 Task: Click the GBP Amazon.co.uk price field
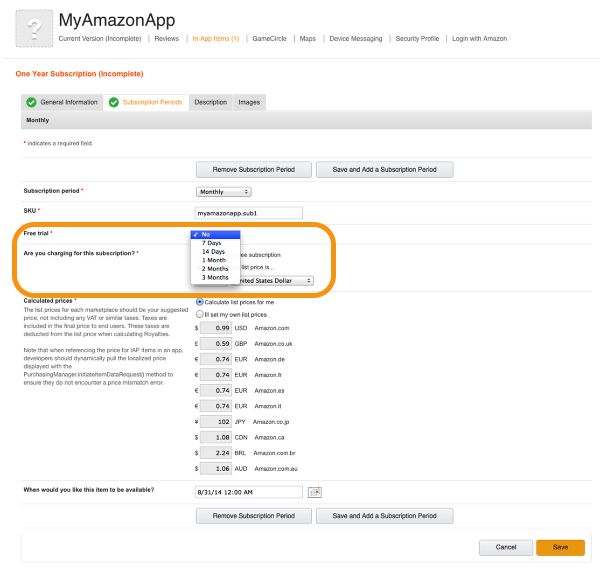216,344
